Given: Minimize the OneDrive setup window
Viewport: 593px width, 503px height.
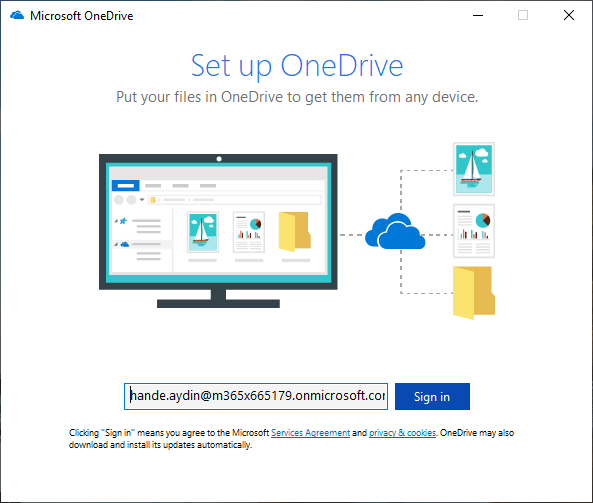Looking at the screenshot, I should (x=478, y=16).
